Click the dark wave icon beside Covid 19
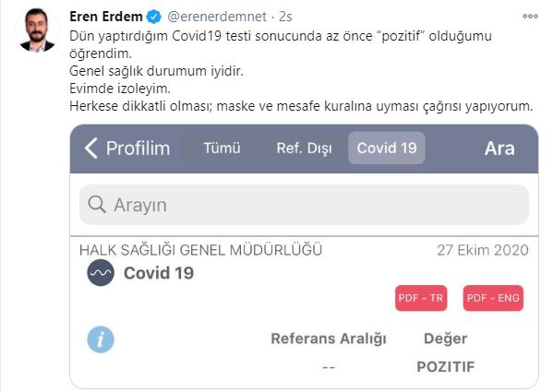This screenshot has height=392, width=553. coord(101,273)
